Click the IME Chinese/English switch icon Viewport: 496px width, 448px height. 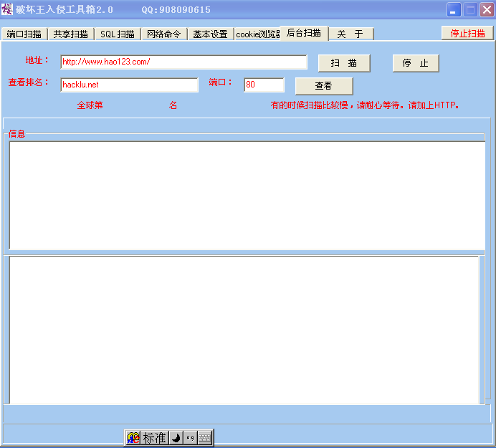click(133, 437)
